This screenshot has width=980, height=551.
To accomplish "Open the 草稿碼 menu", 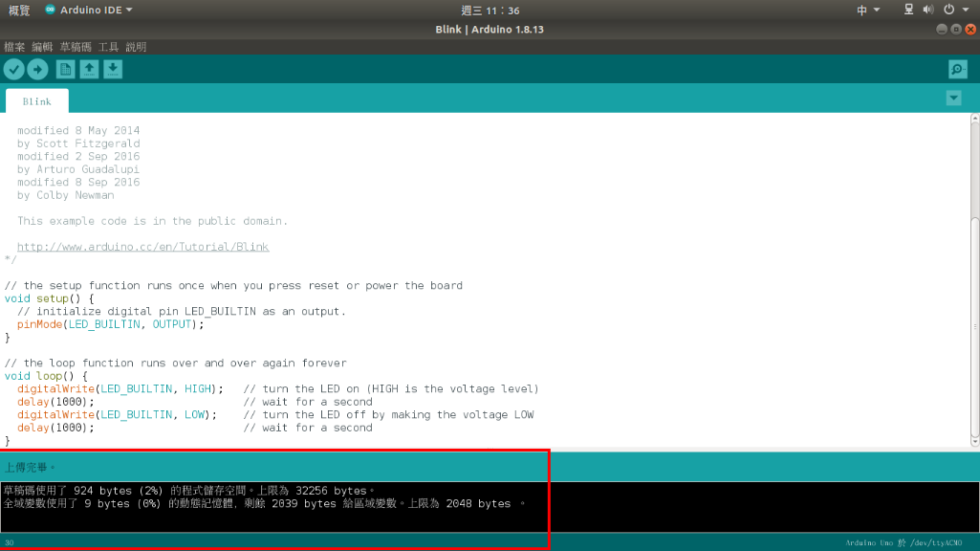I will click(x=76, y=47).
